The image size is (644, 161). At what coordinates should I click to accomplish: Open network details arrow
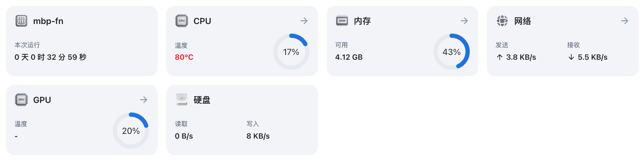pyautogui.click(x=624, y=21)
